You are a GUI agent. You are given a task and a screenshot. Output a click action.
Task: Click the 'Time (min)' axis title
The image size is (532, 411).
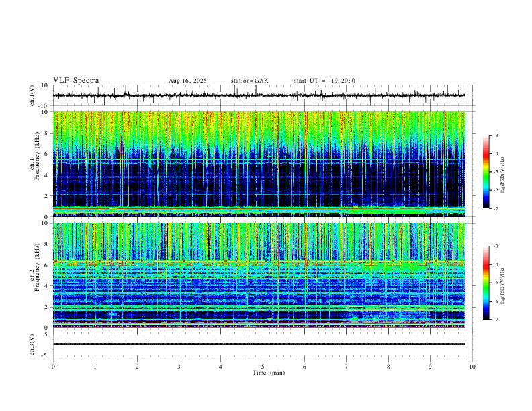click(x=269, y=373)
